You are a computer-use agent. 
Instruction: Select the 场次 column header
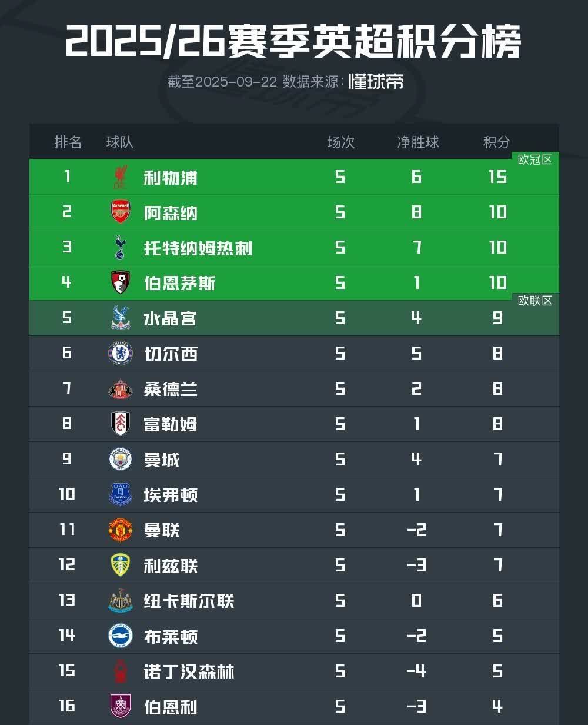click(x=341, y=142)
